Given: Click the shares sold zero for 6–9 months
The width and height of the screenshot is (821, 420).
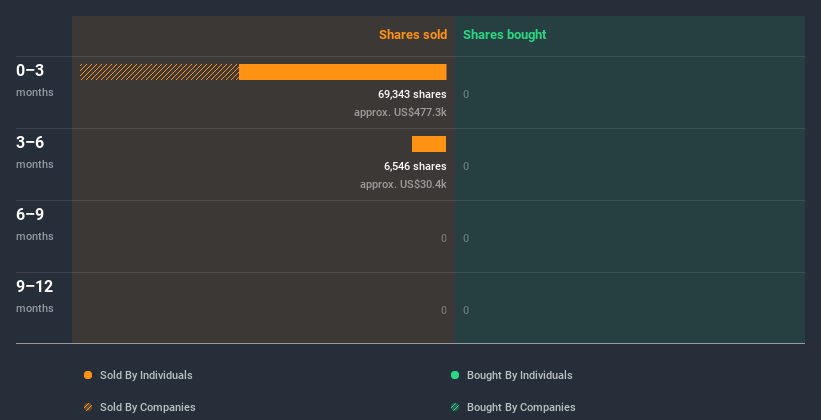Looking at the screenshot, I should tap(444, 239).
